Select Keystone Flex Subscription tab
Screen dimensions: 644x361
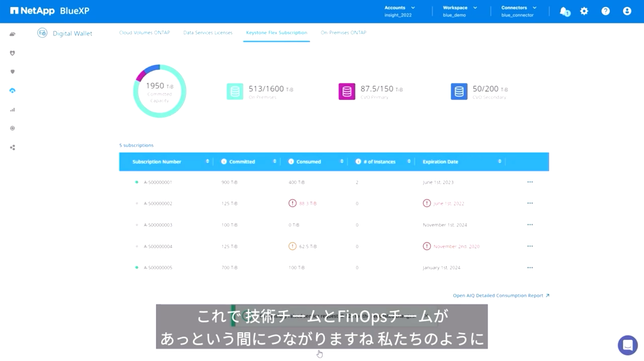(x=277, y=32)
